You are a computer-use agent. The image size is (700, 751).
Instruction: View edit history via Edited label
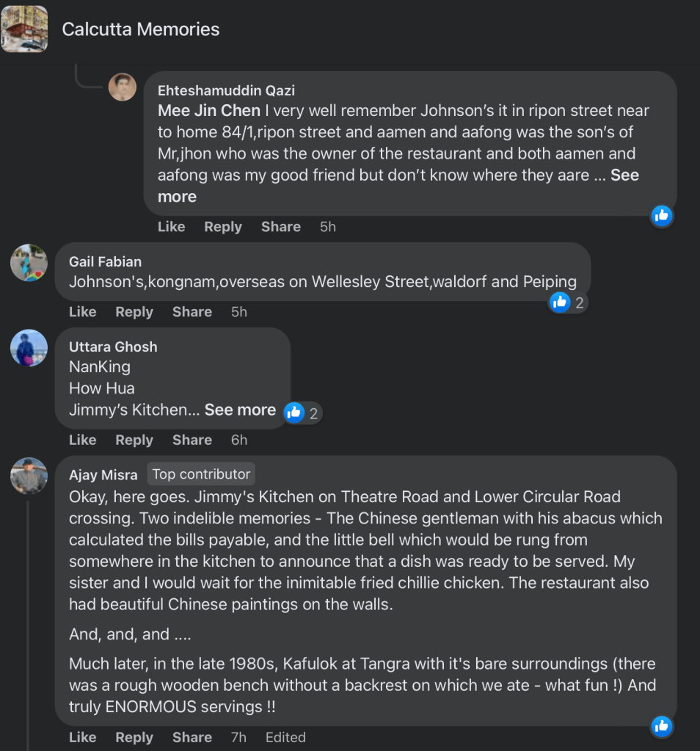(285, 737)
